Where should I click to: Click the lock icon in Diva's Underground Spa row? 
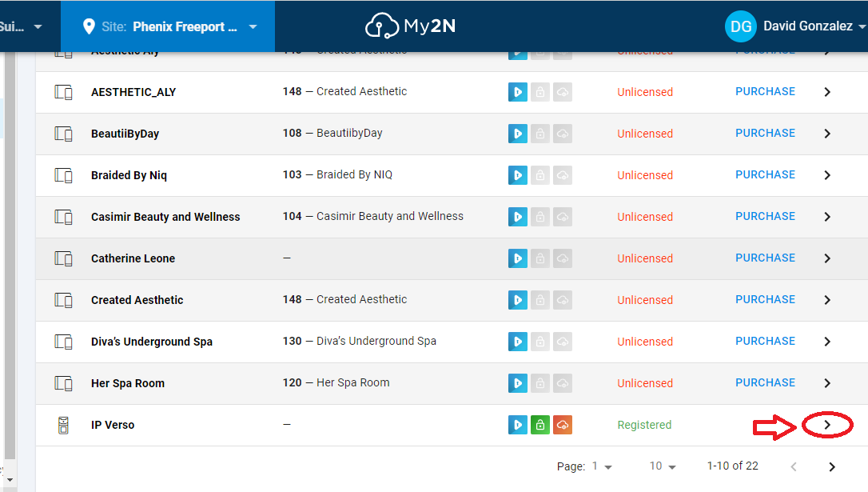click(540, 342)
